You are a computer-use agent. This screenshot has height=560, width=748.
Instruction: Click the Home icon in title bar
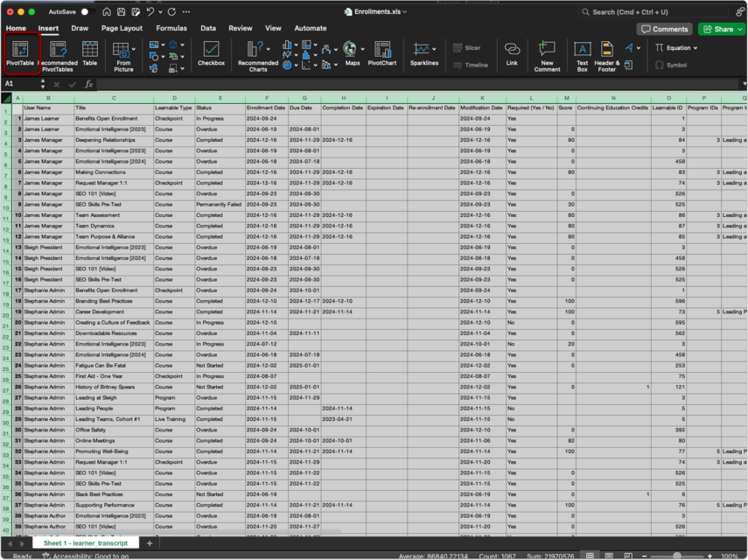(x=107, y=12)
